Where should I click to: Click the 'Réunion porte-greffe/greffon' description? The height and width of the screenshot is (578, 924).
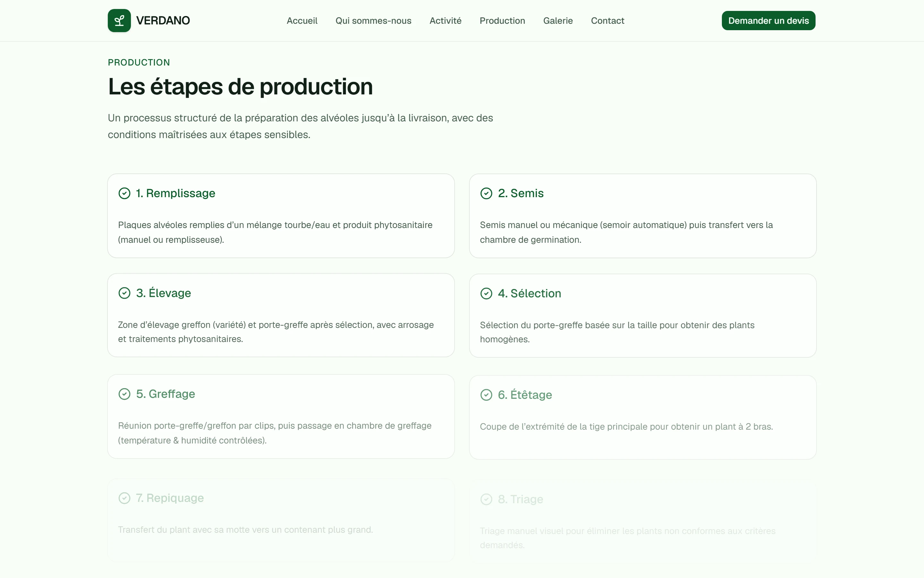[275, 433]
